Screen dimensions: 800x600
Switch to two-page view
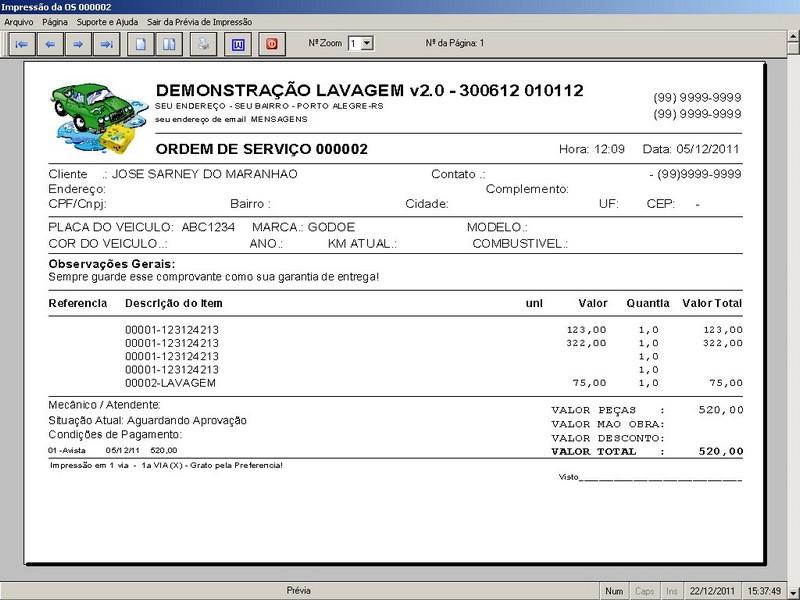pyautogui.click(x=169, y=44)
